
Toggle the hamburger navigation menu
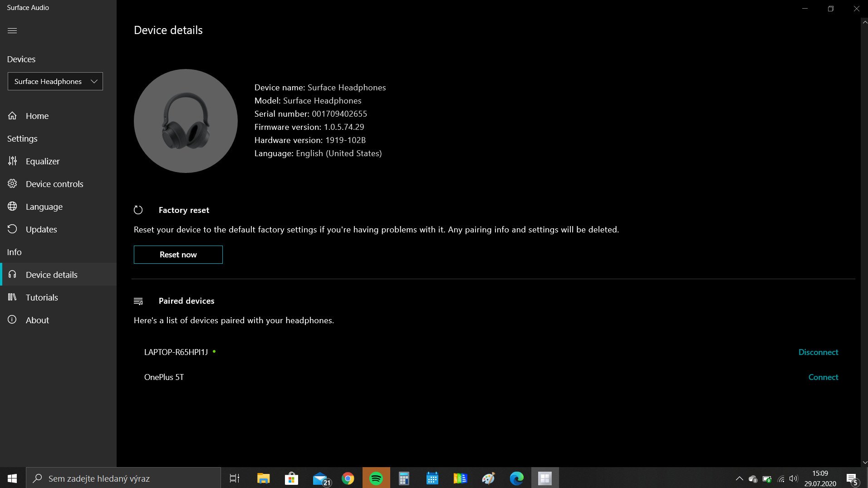click(12, 30)
